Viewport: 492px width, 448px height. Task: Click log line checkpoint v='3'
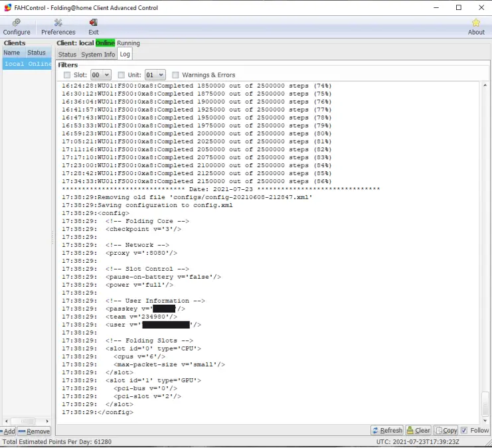tap(122, 229)
